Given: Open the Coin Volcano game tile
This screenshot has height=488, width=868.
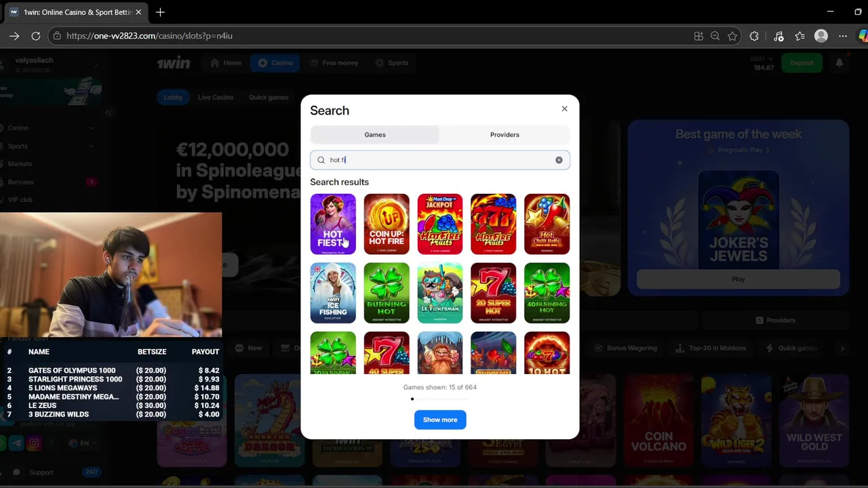Looking at the screenshot, I should pos(658,420).
